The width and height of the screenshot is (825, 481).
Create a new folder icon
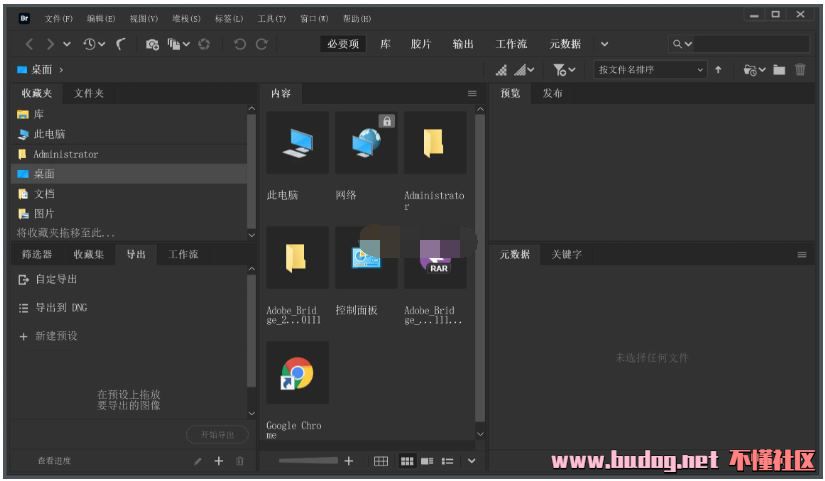pyautogui.click(x=779, y=69)
